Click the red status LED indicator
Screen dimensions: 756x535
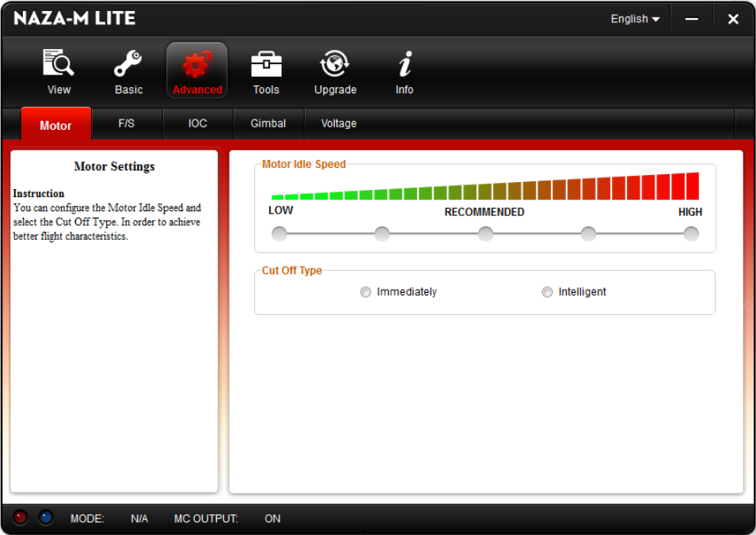click(21, 518)
